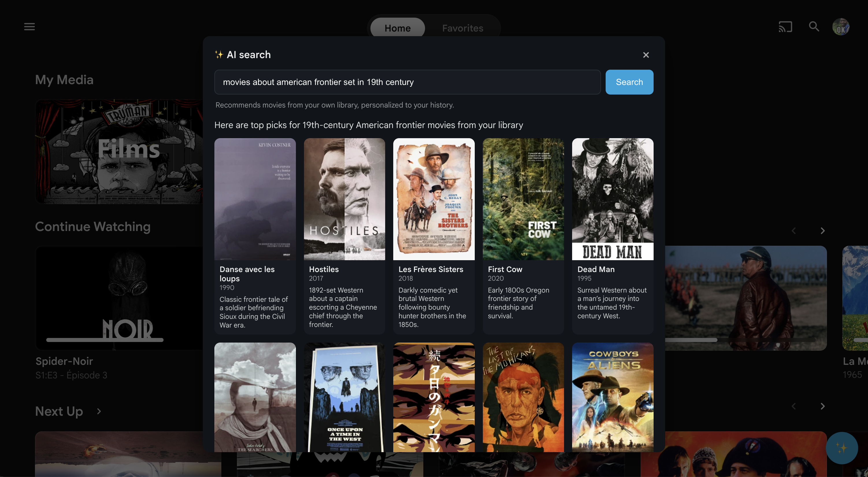
Task: Click the AI search sparkle icon
Action: tap(219, 55)
